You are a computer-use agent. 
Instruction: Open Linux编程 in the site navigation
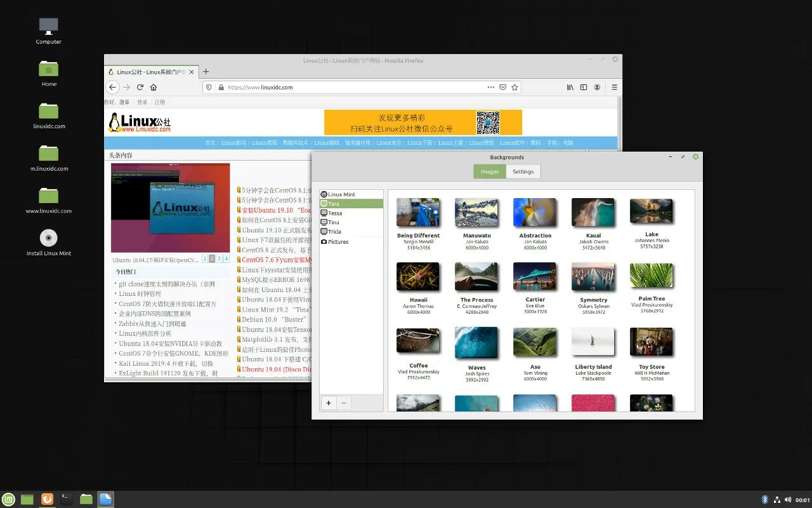[x=327, y=143]
